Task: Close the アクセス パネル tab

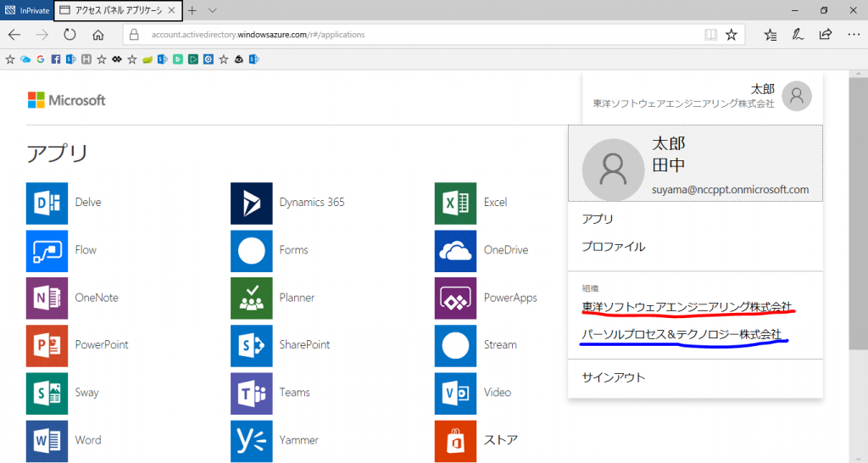Action: 171,10
